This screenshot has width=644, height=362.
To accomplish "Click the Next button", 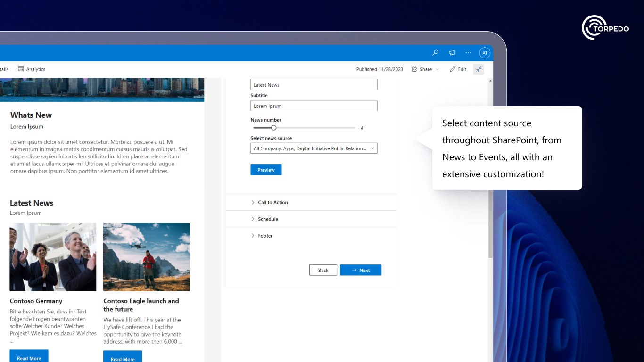I will (x=361, y=270).
